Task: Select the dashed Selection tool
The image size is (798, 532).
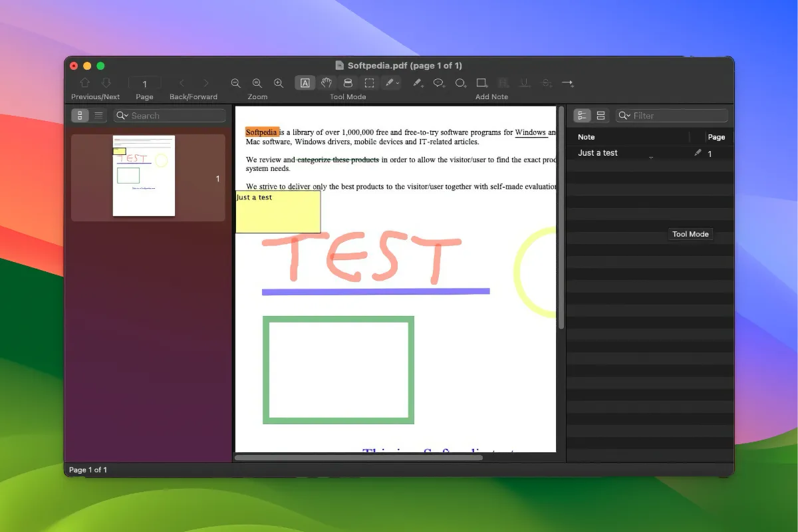Action: point(369,83)
